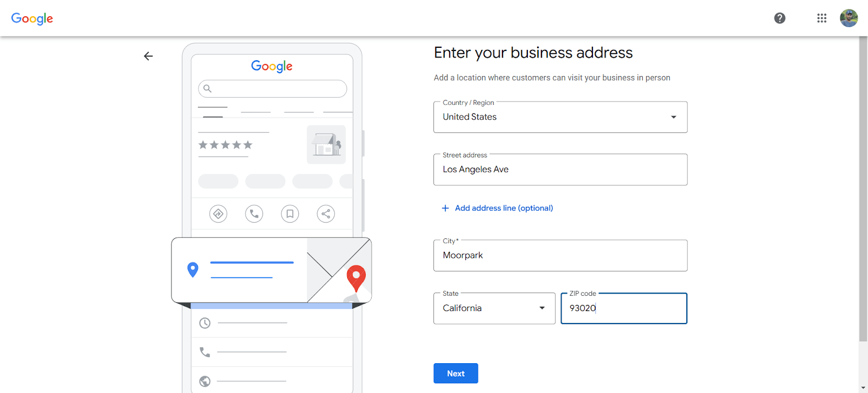The width and height of the screenshot is (868, 393).
Task: Click the plus icon for address line
Action: pyautogui.click(x=445, y=208)
